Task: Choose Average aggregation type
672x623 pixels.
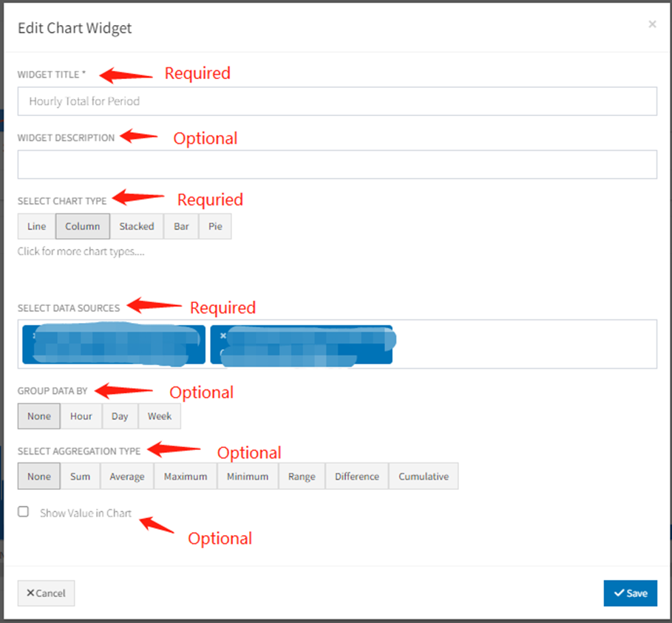Action: tap(127, 477)
